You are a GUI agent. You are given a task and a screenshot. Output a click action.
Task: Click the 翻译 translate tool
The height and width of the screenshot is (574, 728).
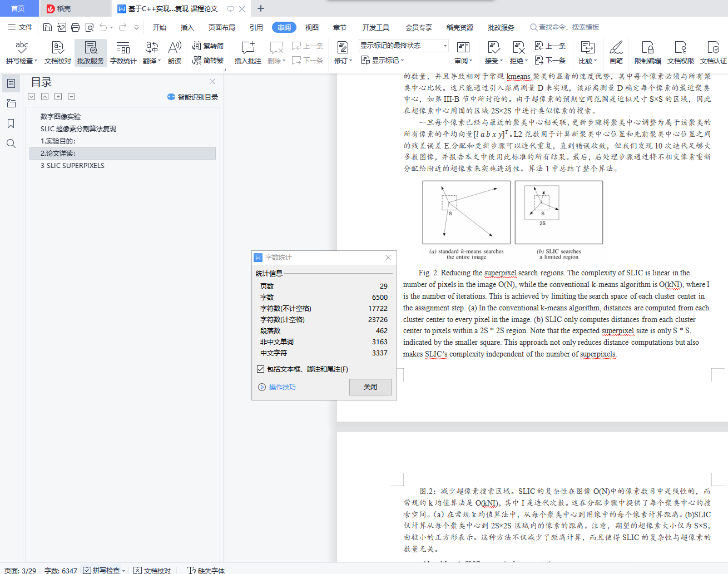tap(152, 53)
